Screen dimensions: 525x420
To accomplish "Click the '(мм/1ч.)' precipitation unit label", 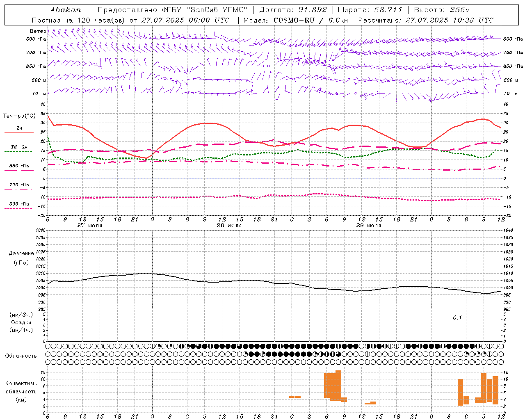I will click(21, 330).
